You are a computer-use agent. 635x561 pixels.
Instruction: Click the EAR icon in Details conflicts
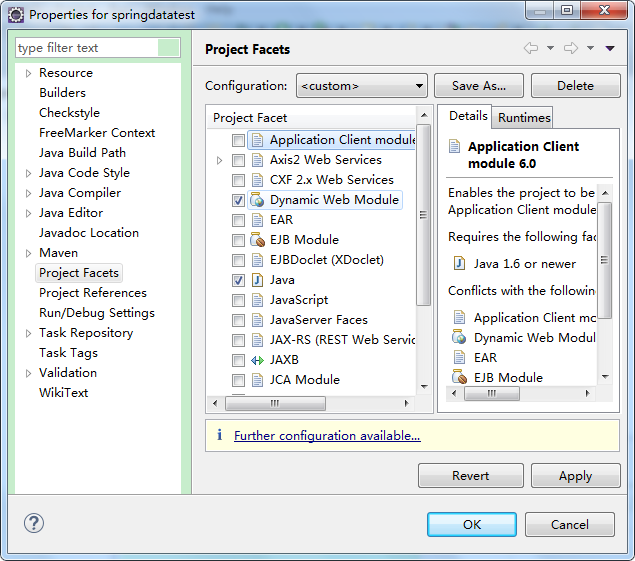coord(459,358)
